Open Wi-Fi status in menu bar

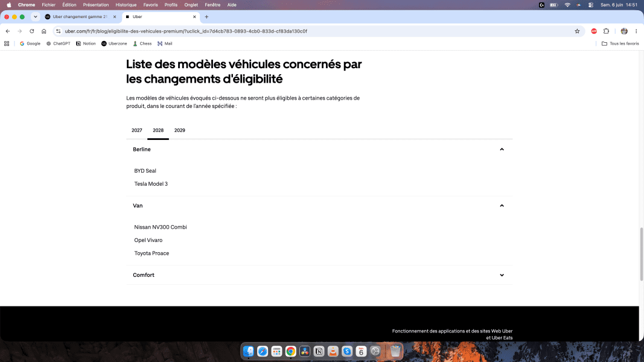pyautogui.click(x=567, y=5)
